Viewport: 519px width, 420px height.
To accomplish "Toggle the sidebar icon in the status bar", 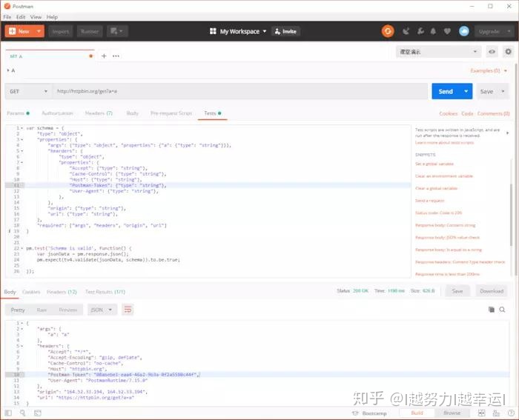I will [9, 413].
